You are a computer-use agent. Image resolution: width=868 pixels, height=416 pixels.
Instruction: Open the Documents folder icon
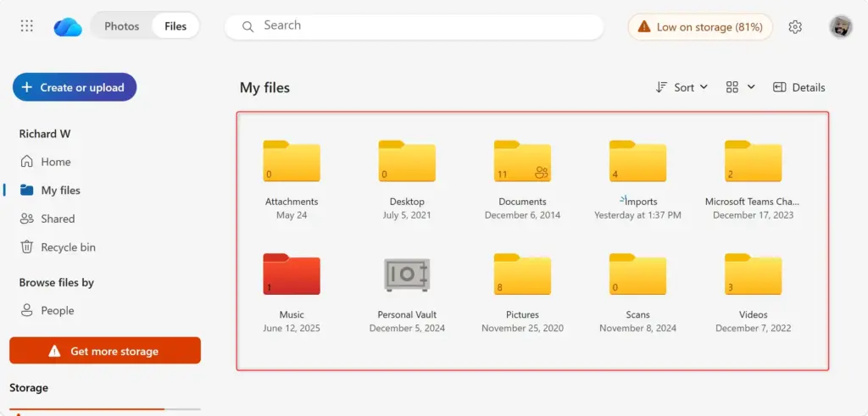(522, 162)
